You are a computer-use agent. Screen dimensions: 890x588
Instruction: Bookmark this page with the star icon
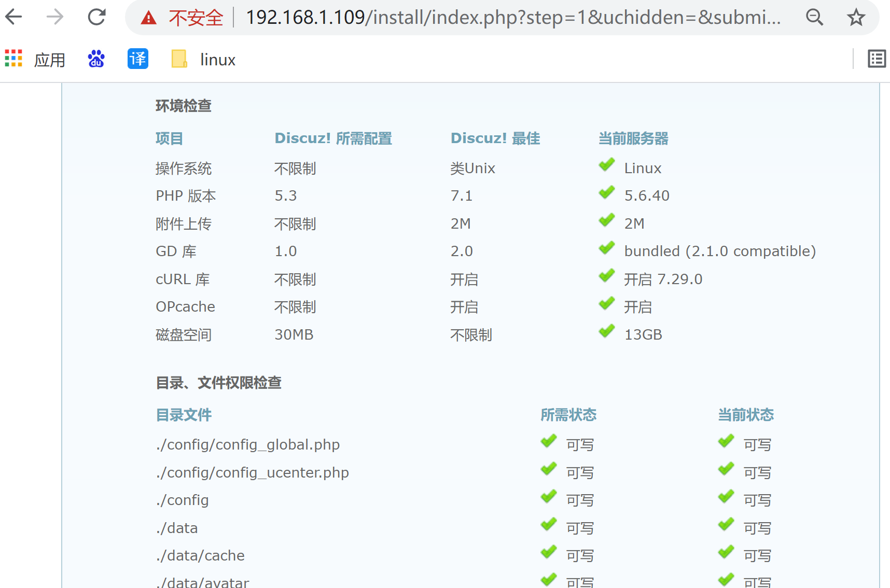pos(856,17)
